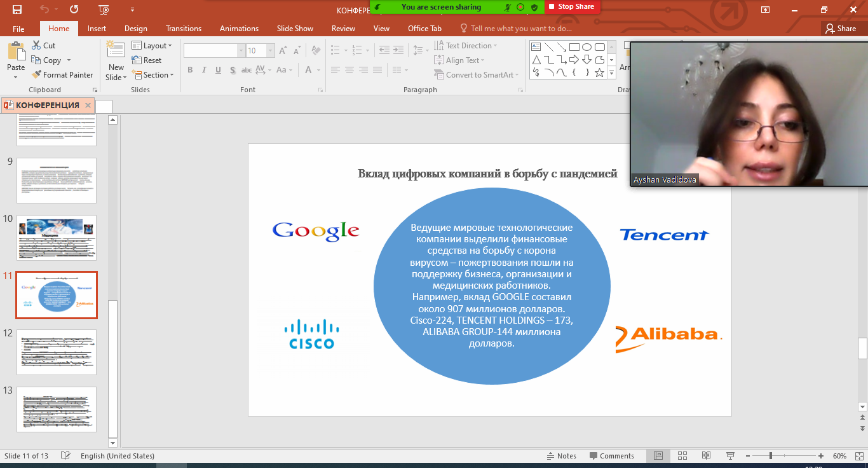Open the Transitions tab
Viewport: 868px width, 468px height.
click(x=184, y=29)
